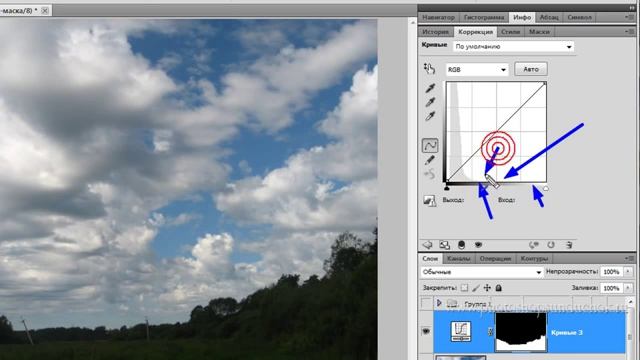Image resolution: width=640 pixels, height=360 pixels.
Task: Pick the black point eyedropper
Action: 430,88
